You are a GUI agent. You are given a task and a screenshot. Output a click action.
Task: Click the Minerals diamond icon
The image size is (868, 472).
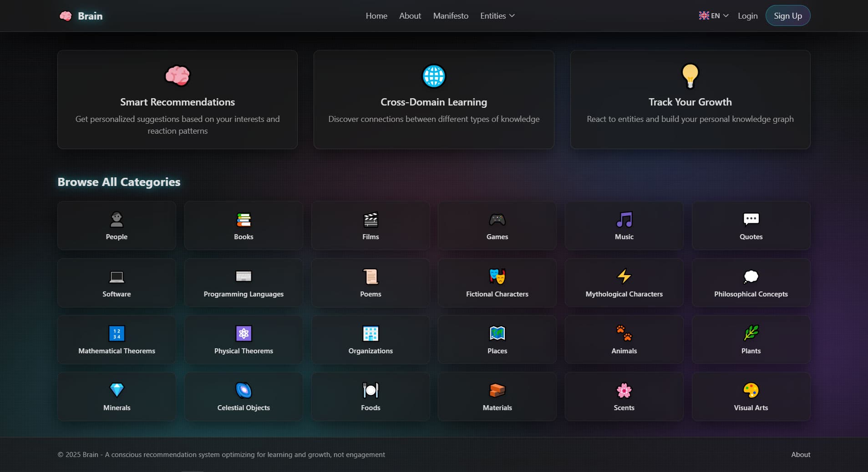point(117,390)
